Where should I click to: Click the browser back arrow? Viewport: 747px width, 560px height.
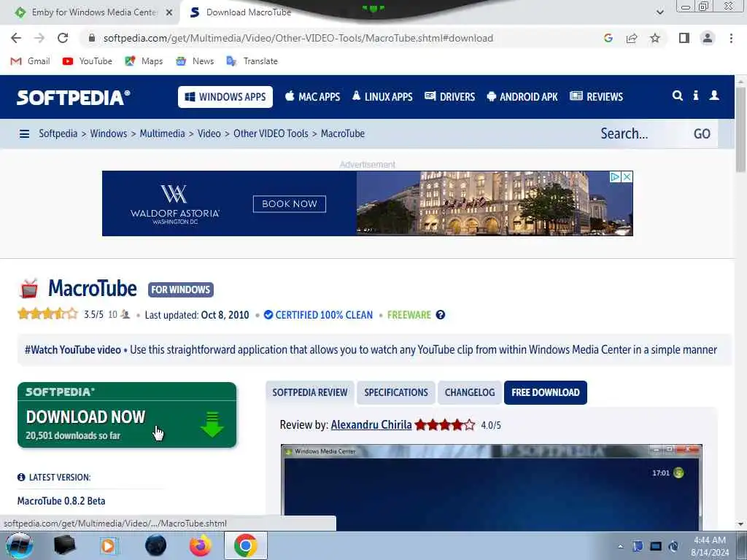pyautogui.click(x=16, y=38)
